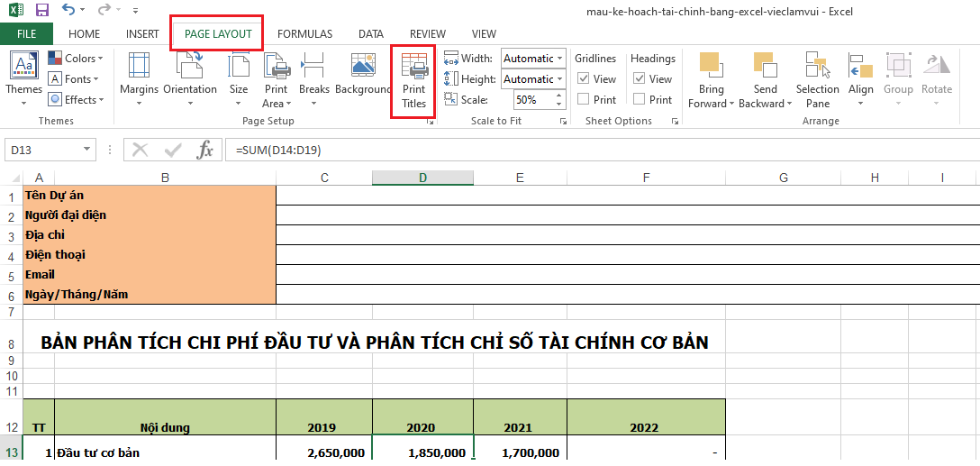Switch to the HOME tab
The height and width of the screenshot is (466, 980).
click(x=84, y=33)
